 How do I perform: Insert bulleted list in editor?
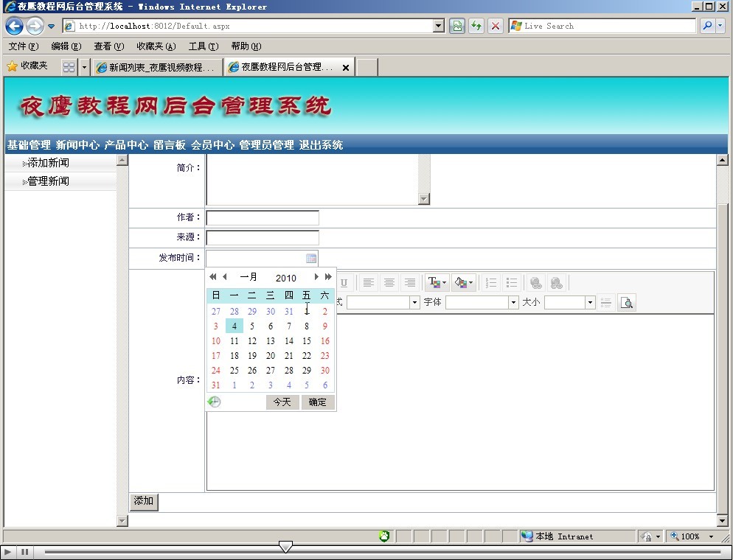(x=512, y=283)
